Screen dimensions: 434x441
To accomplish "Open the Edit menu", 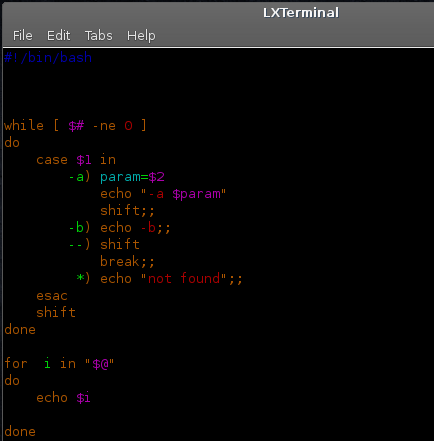I will pyautogui.click(x=59, y=35).
